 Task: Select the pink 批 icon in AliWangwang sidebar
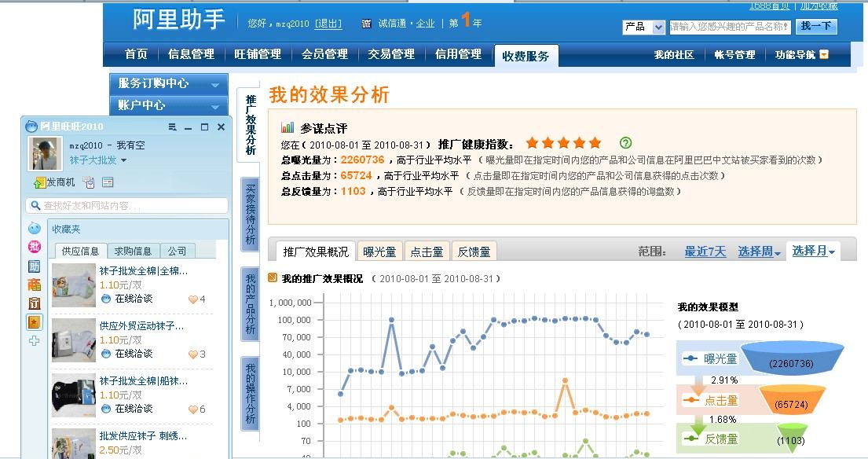pyautogui.click(x=35, y=247)
